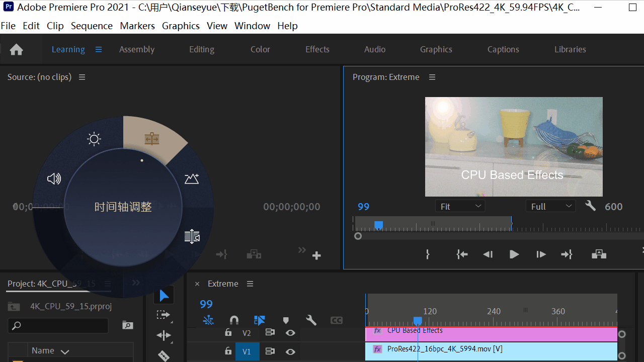644x362 pixels.
Task: Hide V2 track using eye icon
Action: 290,333
